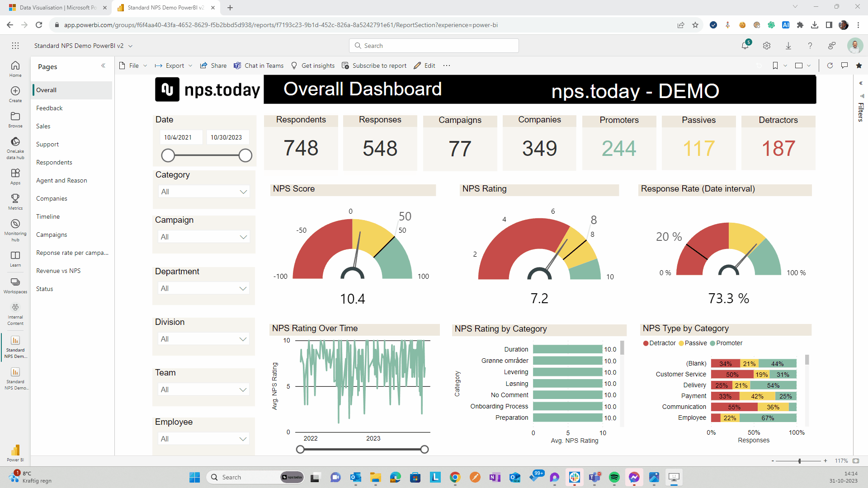Open the bookmarks menu

coord(778,66)
